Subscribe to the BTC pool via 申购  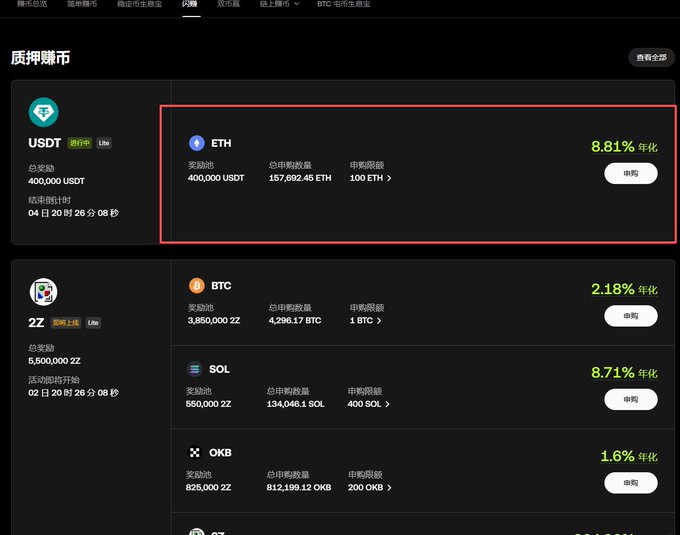pyautogui.click(x=631, y=316)
